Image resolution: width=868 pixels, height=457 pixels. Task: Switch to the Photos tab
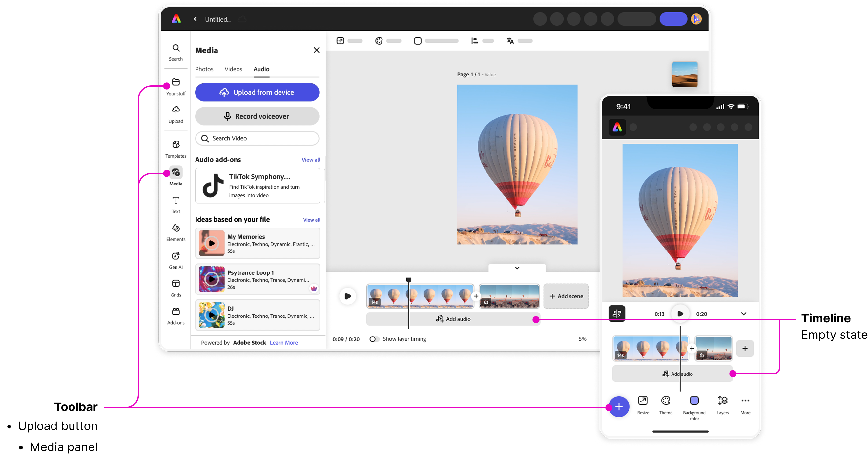(204, 69)
